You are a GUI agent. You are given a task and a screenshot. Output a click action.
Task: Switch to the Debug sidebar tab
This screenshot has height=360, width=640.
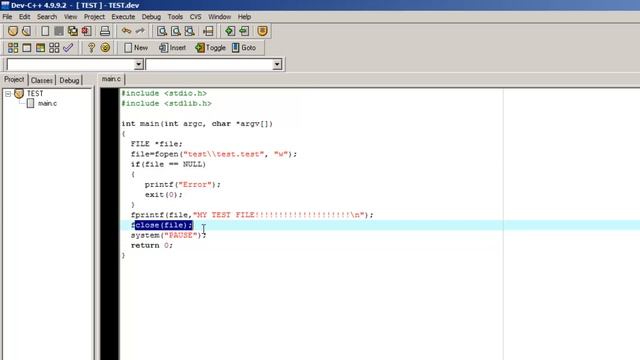tap(69, 80)
